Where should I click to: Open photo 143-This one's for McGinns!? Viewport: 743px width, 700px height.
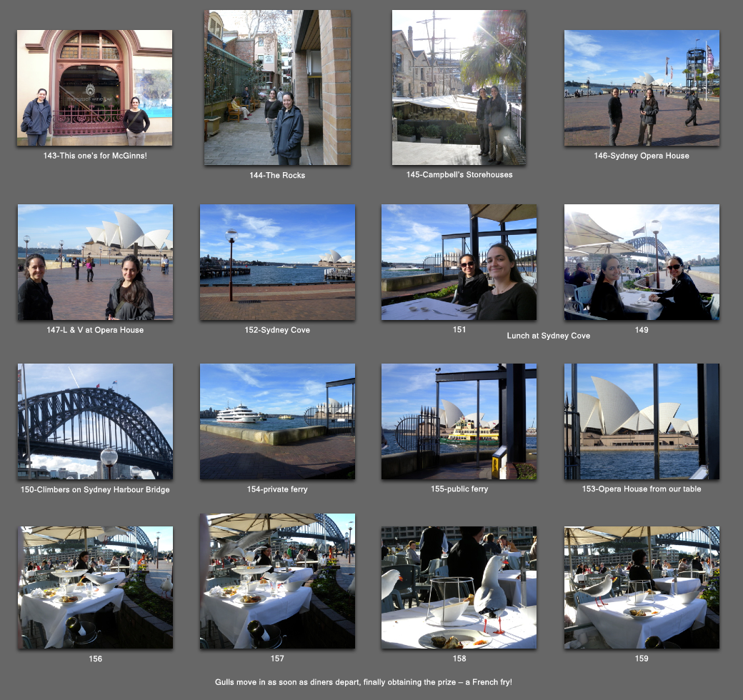coord(94,88)
